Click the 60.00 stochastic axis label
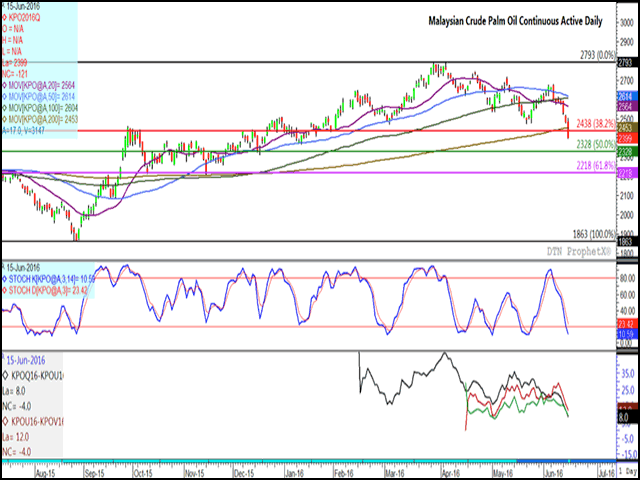This screenshot has width=640, height=480. pos(627,294)
